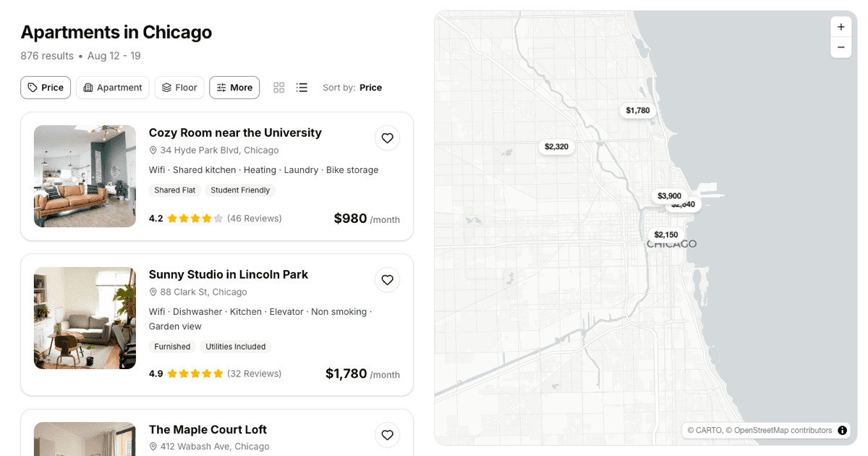The height and width of the screenshot is (456, 868).
Task: Open the 32 Reviews link
Action: (255, 373)
